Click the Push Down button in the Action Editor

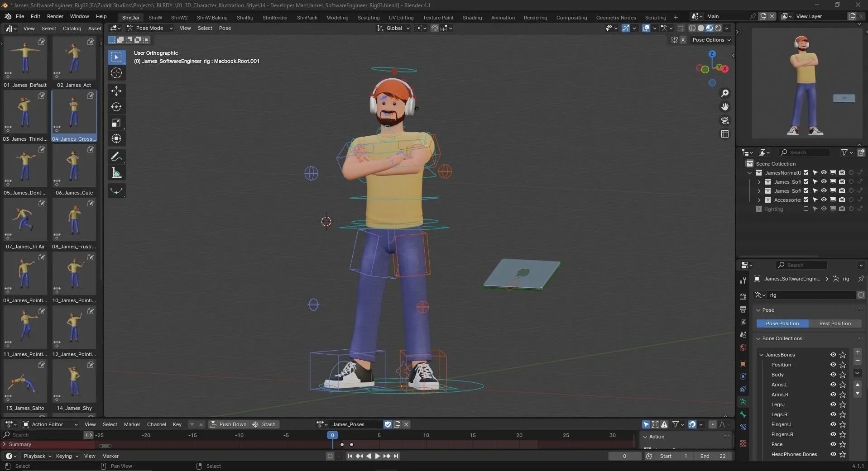[230, 424]
